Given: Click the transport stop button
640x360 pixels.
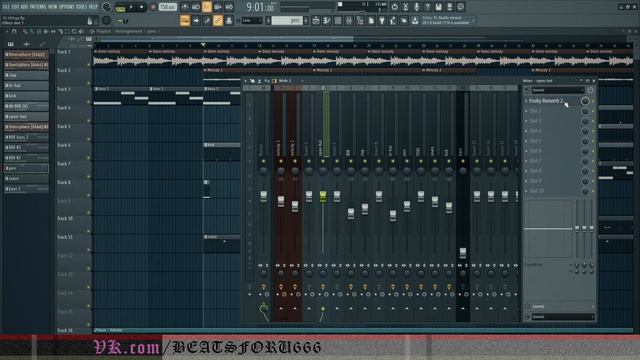Looking at the screenshot, I should click(142, 7).
